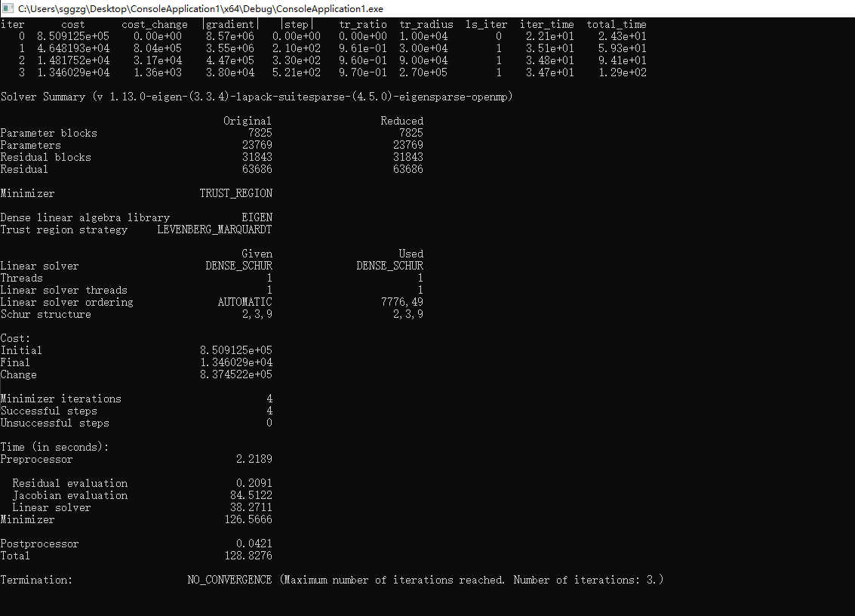Click 'Maximum number of iterations reached' message
855x616 pixels.
click(x=394, y=580)
